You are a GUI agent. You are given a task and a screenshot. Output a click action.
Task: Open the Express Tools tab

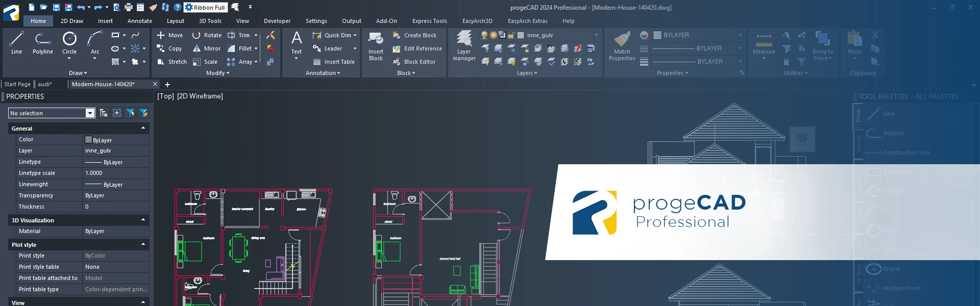(x=429, y=21)
